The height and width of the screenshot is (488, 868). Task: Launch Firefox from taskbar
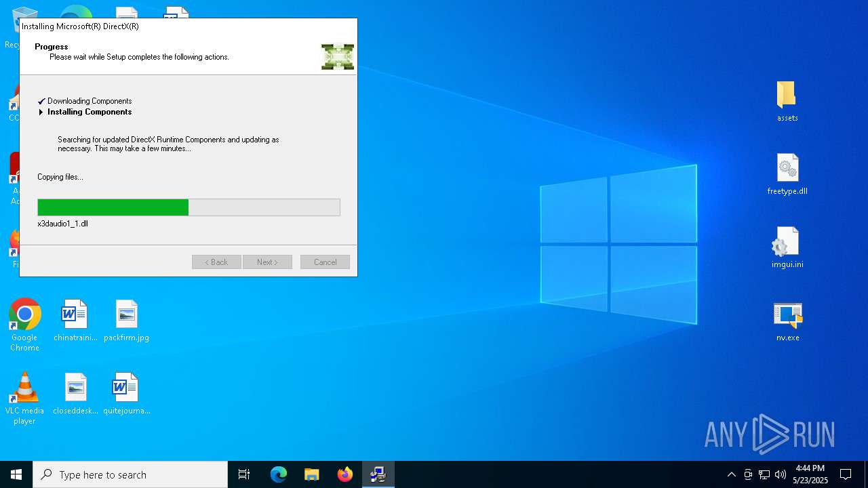pyautogui.click(x=345, y=474)
